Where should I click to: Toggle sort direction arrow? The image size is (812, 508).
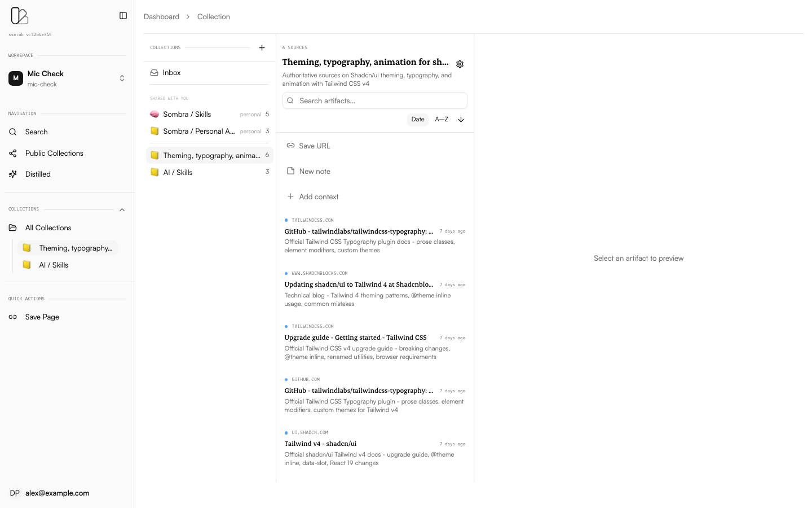461,120
